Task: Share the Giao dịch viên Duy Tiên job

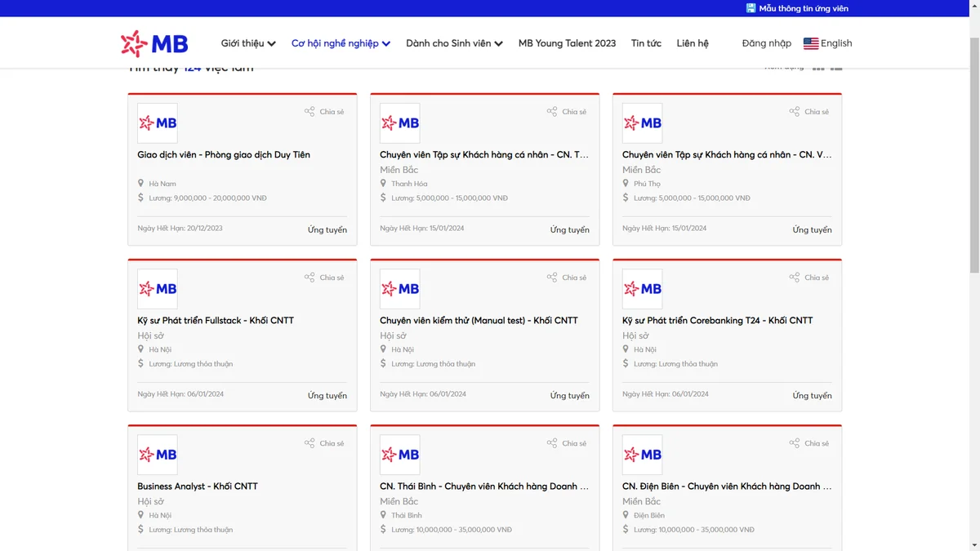Action: [x=324, y=112]
